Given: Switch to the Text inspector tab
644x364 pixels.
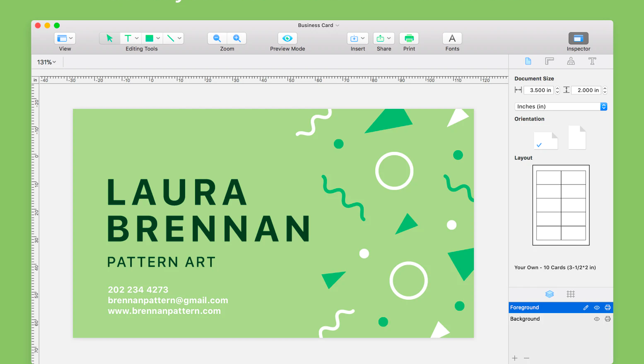Looking at the screenshot, I should 592,61.
